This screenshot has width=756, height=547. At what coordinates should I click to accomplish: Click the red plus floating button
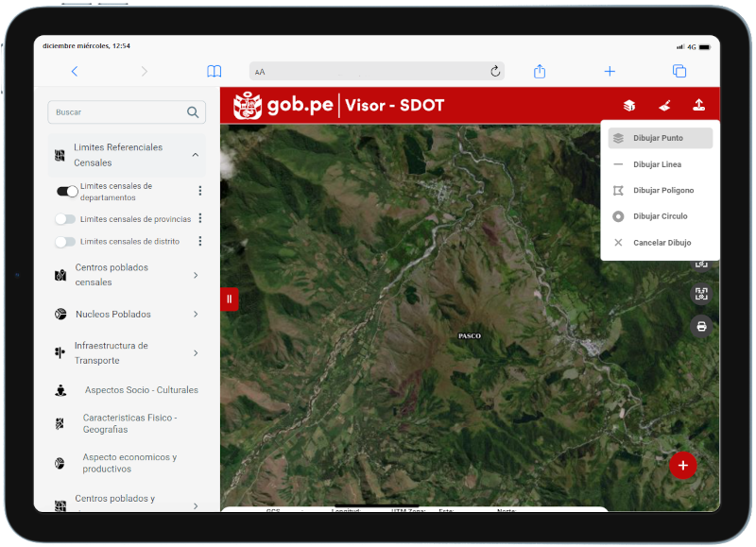682,465
